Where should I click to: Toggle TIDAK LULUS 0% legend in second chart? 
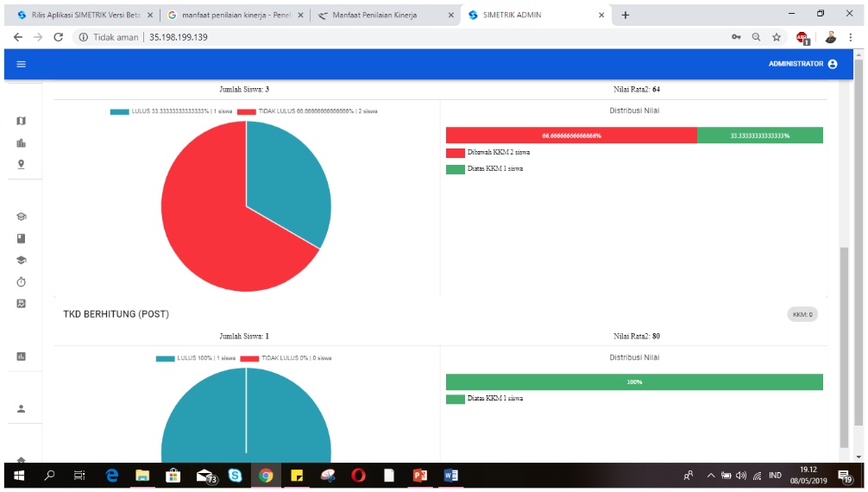286,358
